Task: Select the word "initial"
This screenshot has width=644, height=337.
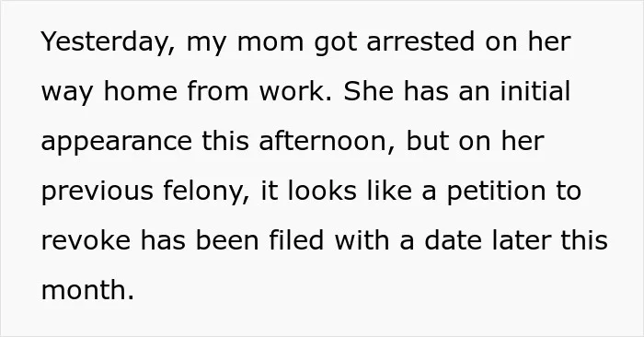Action: pos(535,91)
